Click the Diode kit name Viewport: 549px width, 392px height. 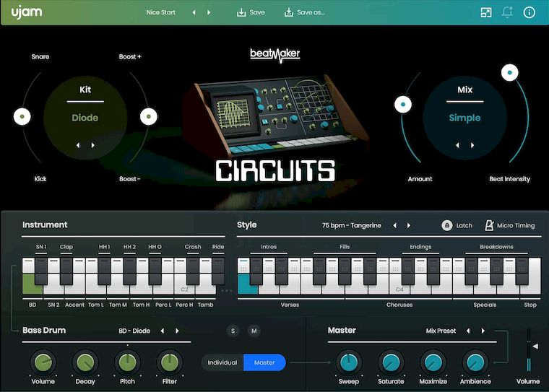pos(85,118)
